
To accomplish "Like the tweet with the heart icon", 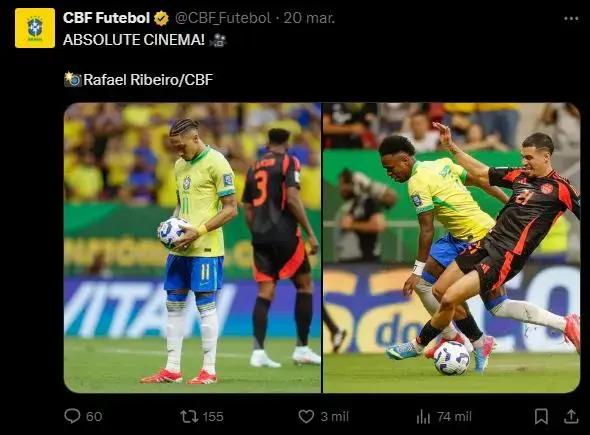I will coord(306,417).
